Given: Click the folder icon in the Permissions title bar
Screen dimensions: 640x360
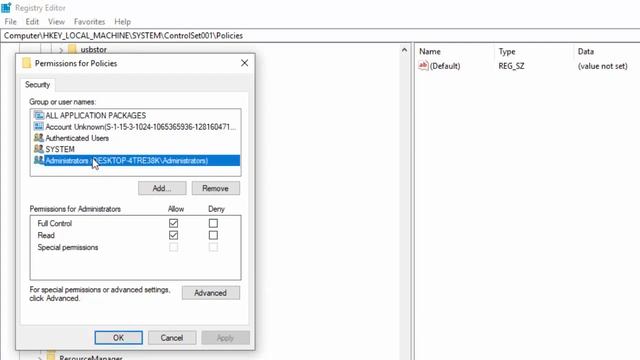Looking at the screenshot, I should (x=27, y=63).
